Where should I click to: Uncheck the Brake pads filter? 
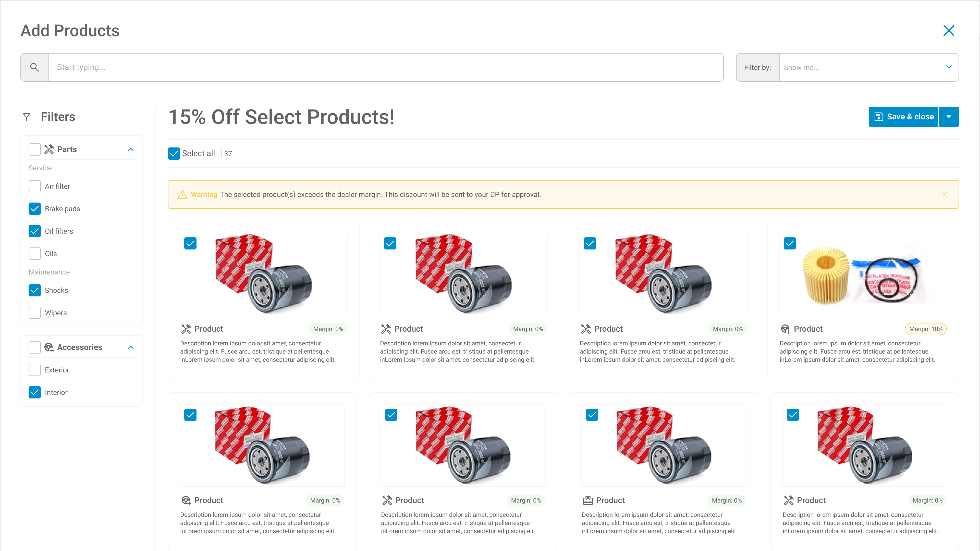(x=35, y=209)
